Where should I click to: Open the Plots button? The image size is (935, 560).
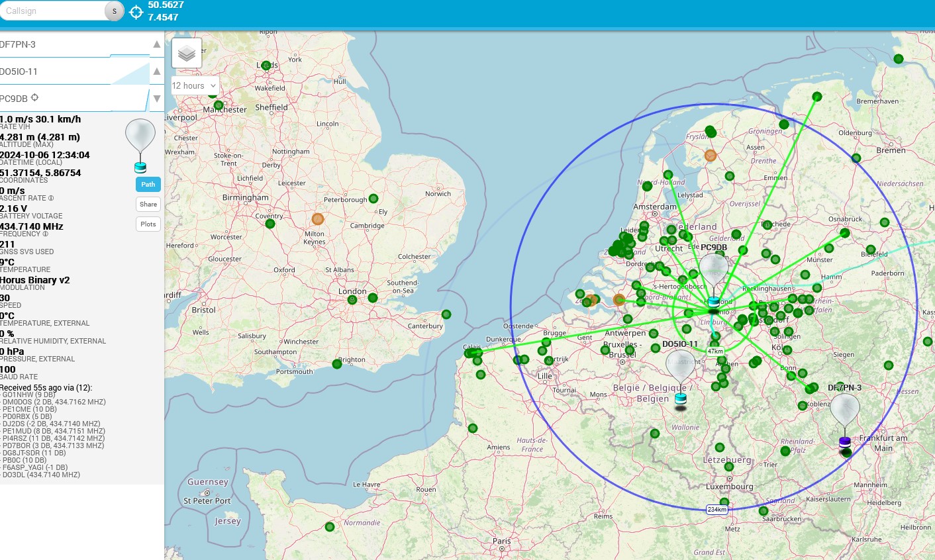click(x=148, y=224)
